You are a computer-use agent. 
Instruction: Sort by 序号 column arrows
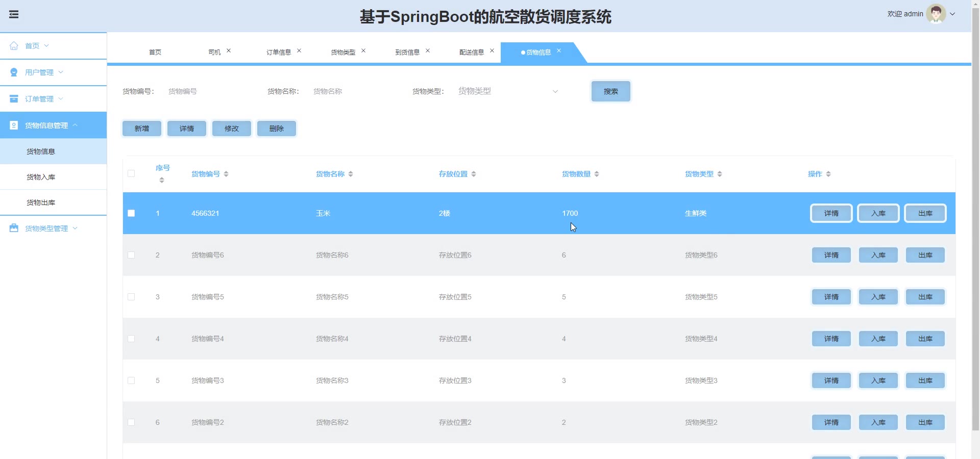162,180
